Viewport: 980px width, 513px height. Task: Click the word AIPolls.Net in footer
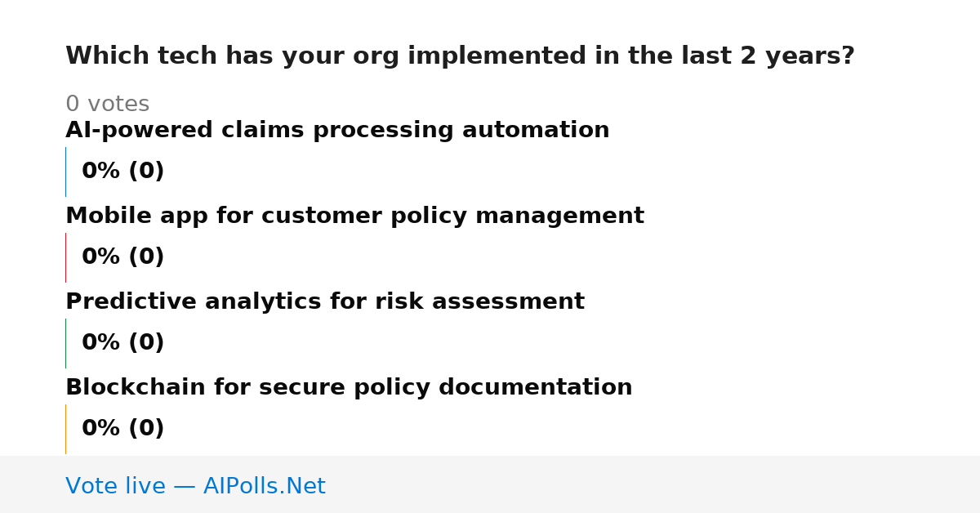tap(264, 486)
